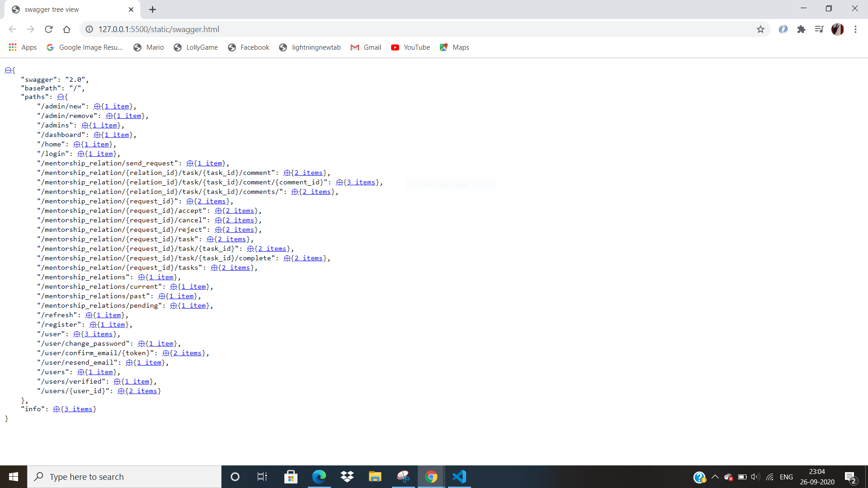868x488 pixels.
Task: Open "1 item" link for mentorship_relations/current
Action: coord(193,287)
